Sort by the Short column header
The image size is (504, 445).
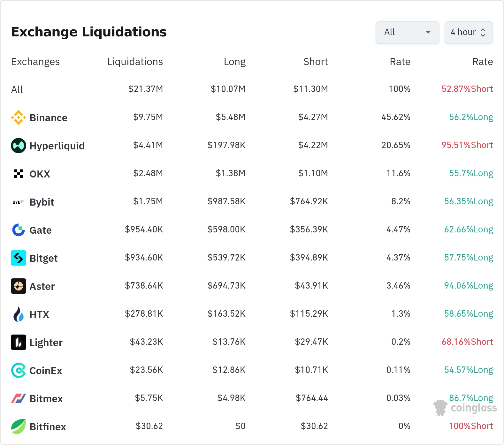315,62
